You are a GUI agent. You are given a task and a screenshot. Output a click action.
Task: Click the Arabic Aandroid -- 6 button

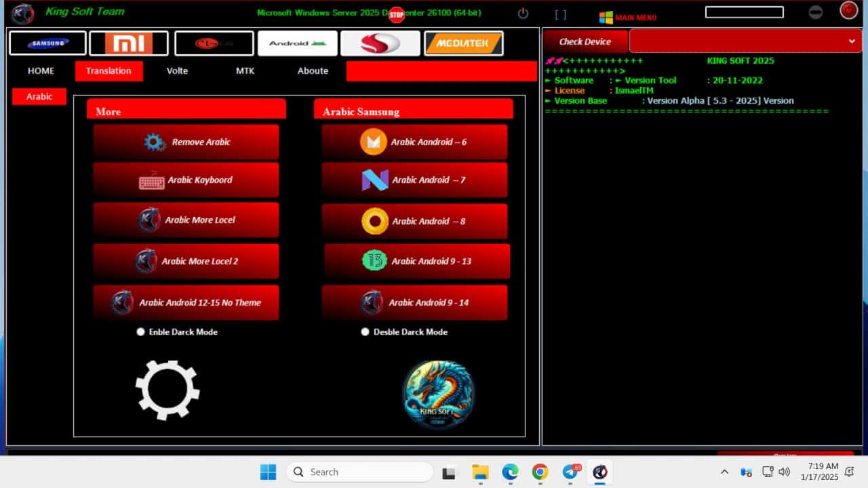[414, 142]
